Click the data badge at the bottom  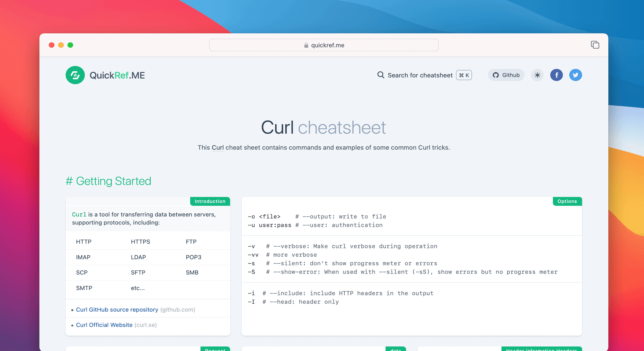click(x=396, y=349)
